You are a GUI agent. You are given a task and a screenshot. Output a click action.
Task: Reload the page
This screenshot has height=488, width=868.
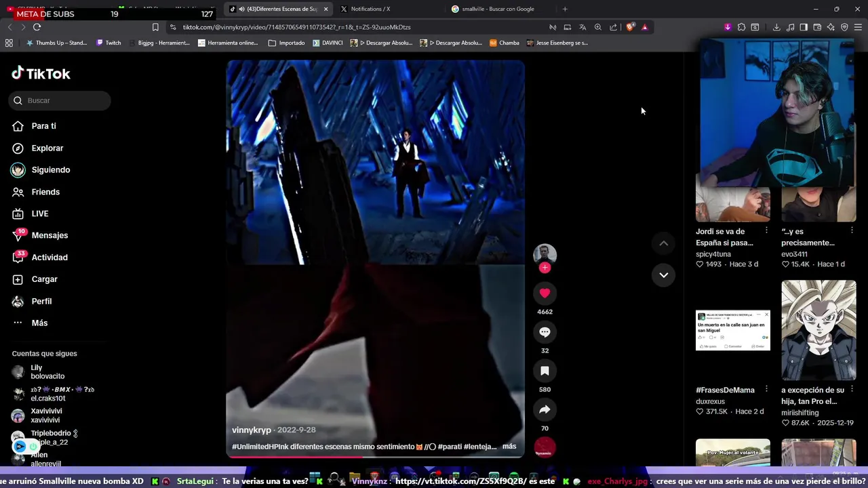37,27
